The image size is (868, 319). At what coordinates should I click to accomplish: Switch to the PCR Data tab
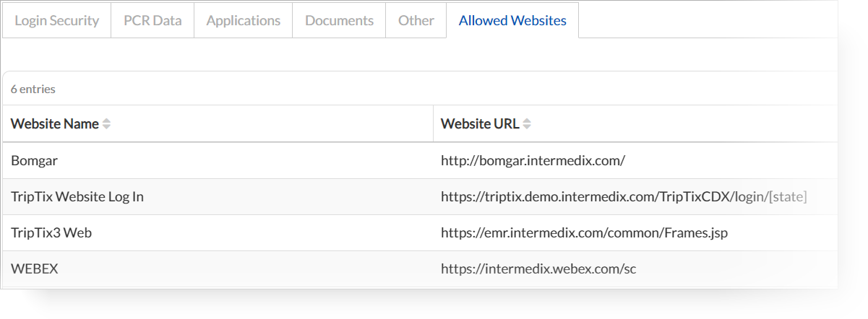152,20
